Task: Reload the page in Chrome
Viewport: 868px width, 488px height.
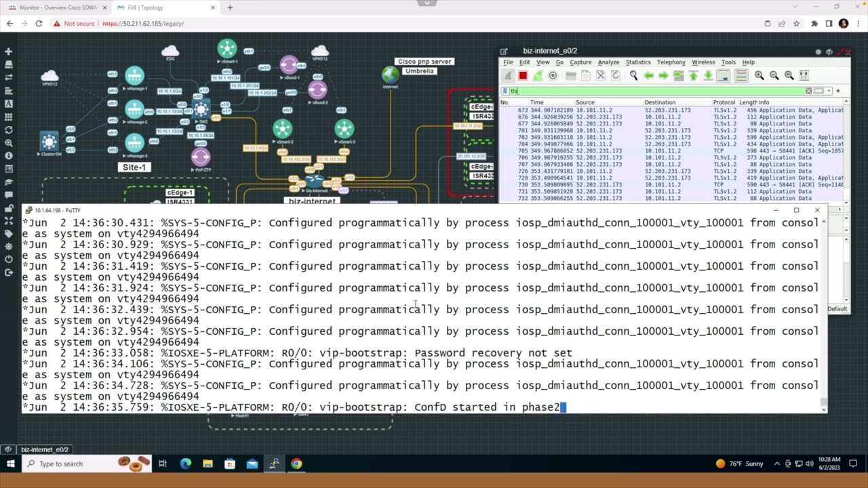Action: 39,24
